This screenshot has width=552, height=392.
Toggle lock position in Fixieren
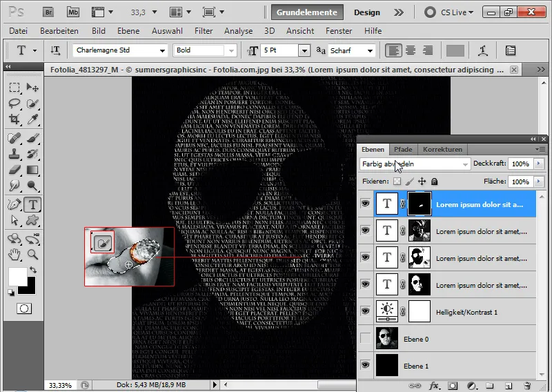tap(422, 182)
